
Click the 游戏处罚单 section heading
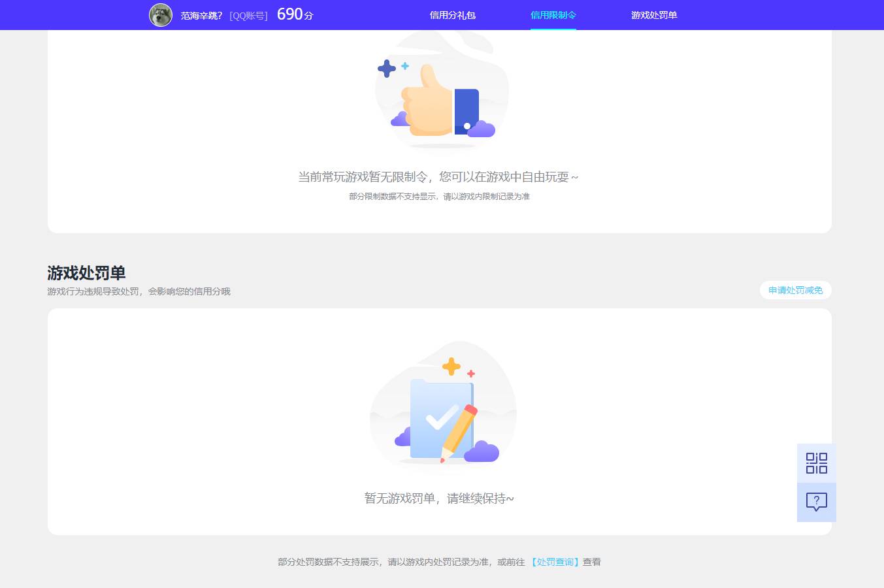click(x=86, y=273)
